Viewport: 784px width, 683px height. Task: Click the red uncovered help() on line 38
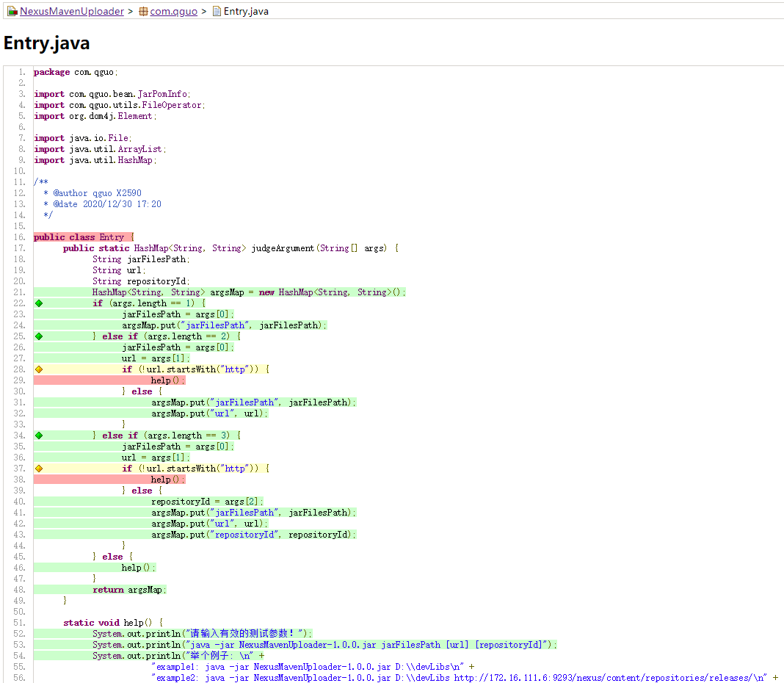point(167,480)
